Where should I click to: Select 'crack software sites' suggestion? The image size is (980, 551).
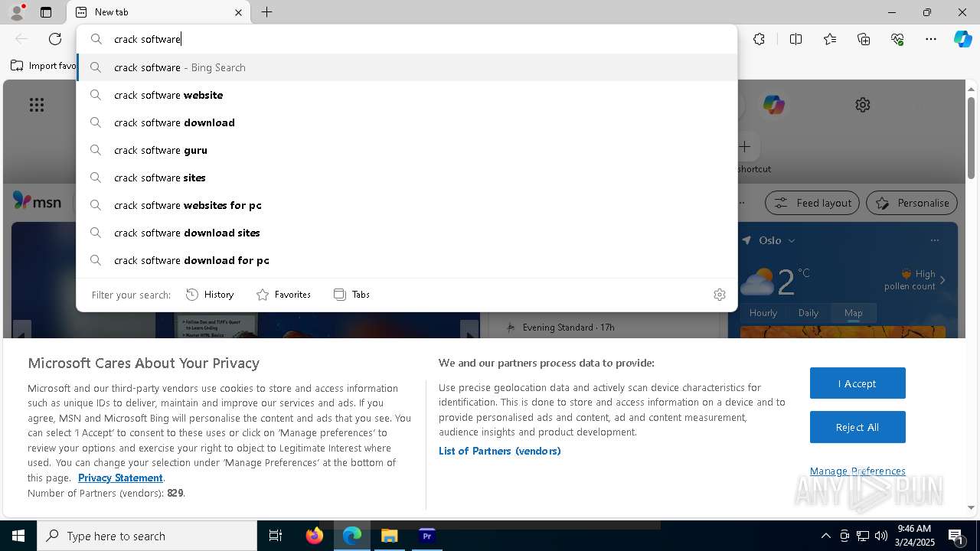(407, 178)
